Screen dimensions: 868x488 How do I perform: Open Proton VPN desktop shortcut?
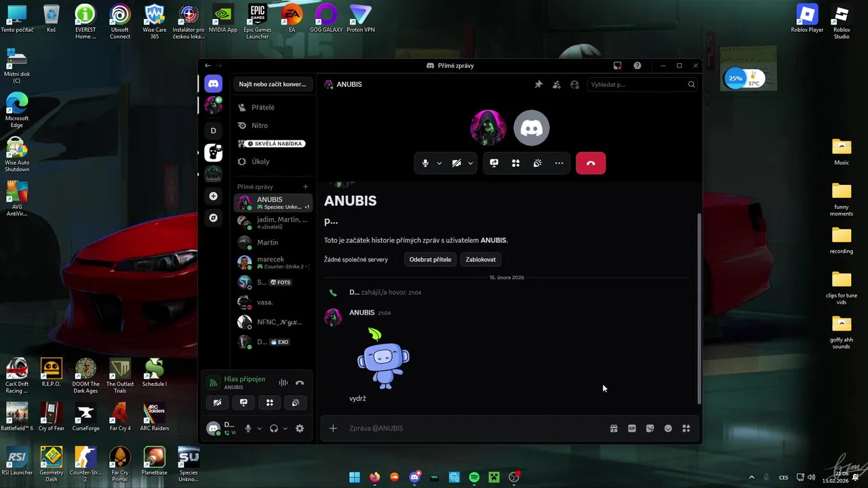361,19
